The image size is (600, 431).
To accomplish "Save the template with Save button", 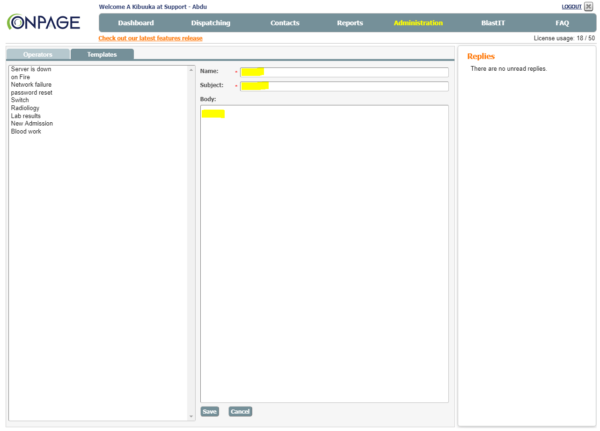I will click(x=209, y=411).
